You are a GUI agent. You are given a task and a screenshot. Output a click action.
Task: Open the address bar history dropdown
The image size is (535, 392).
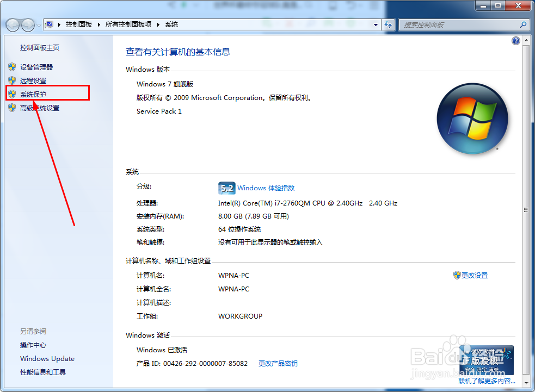pos(376,25)
